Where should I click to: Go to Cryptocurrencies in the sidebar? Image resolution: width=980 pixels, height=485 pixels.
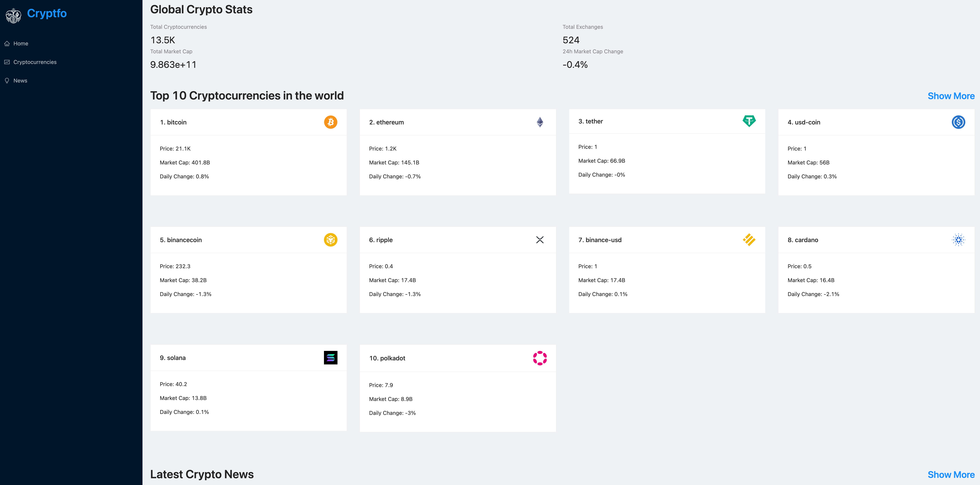coord(35,62)
